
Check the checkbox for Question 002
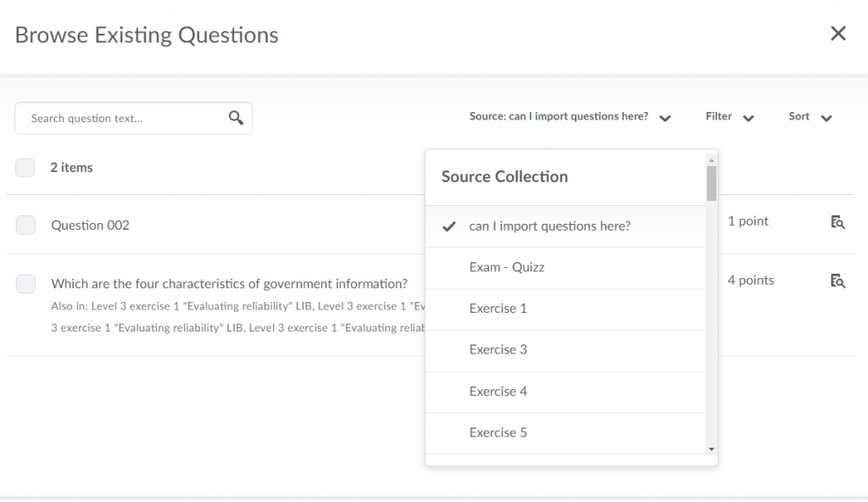pos(25,225)
